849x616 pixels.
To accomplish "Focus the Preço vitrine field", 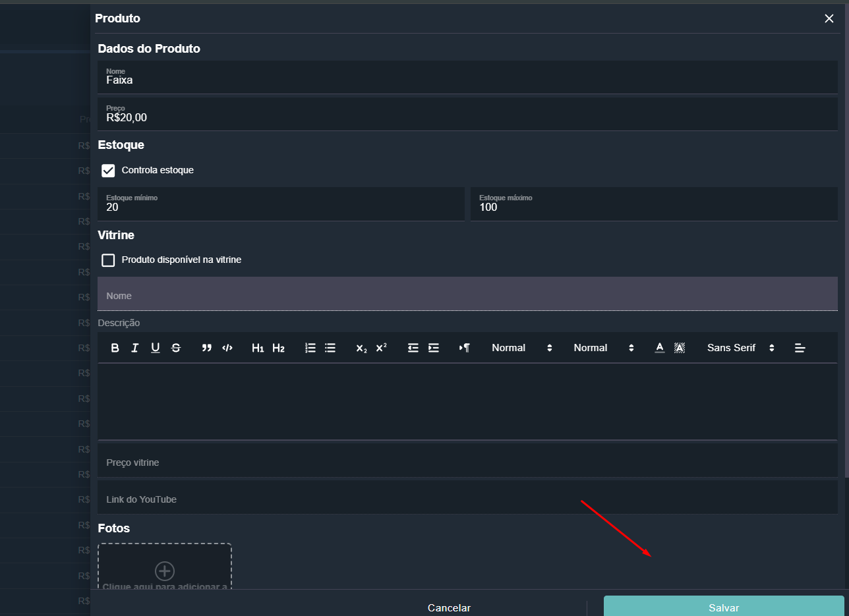I will click(467, 461).
